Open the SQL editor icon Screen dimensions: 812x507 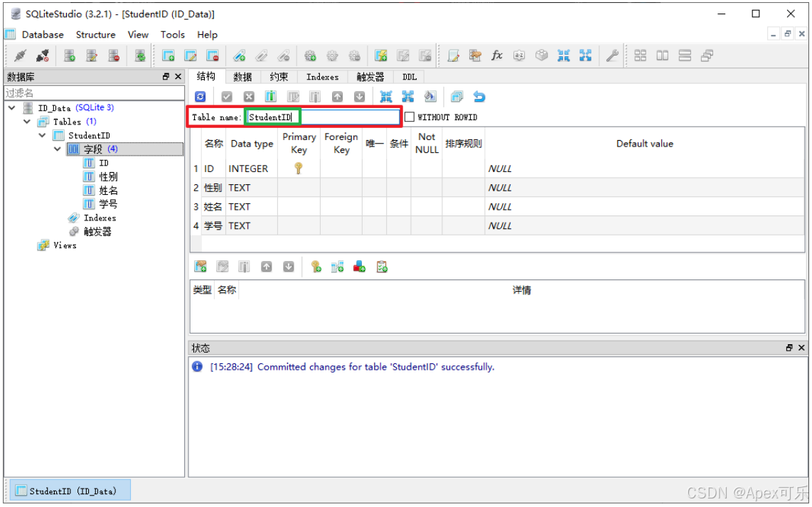click(x=454, y=55)
